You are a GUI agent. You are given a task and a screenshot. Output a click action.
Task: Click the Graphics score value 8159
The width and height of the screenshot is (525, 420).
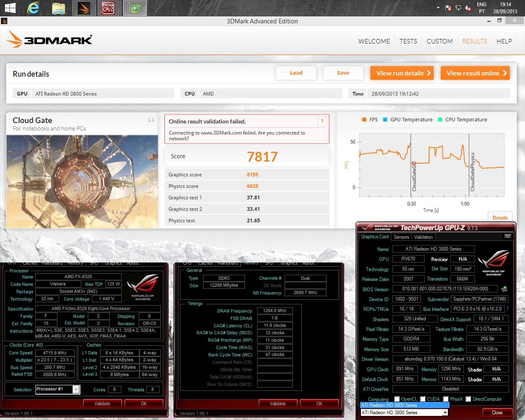coord(253,174)
